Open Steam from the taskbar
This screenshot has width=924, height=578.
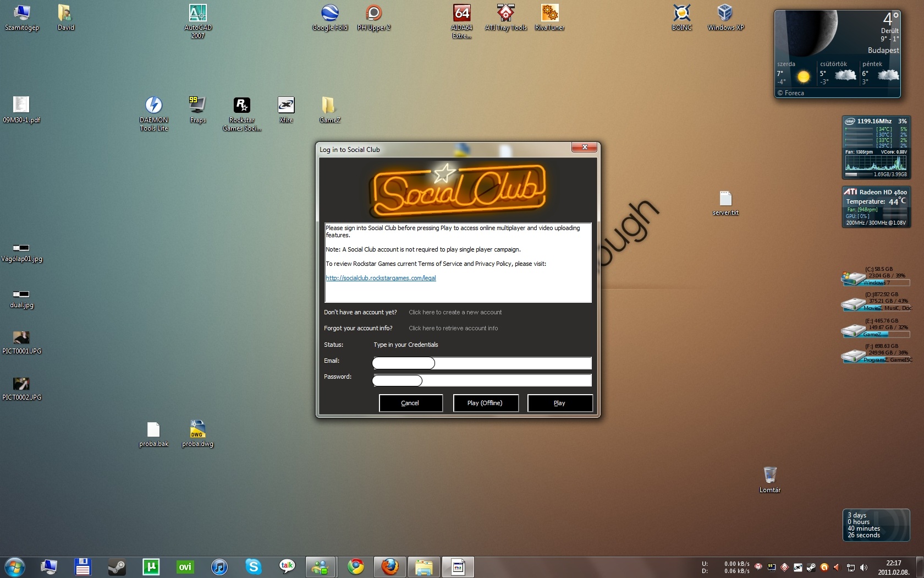[117, 567]
